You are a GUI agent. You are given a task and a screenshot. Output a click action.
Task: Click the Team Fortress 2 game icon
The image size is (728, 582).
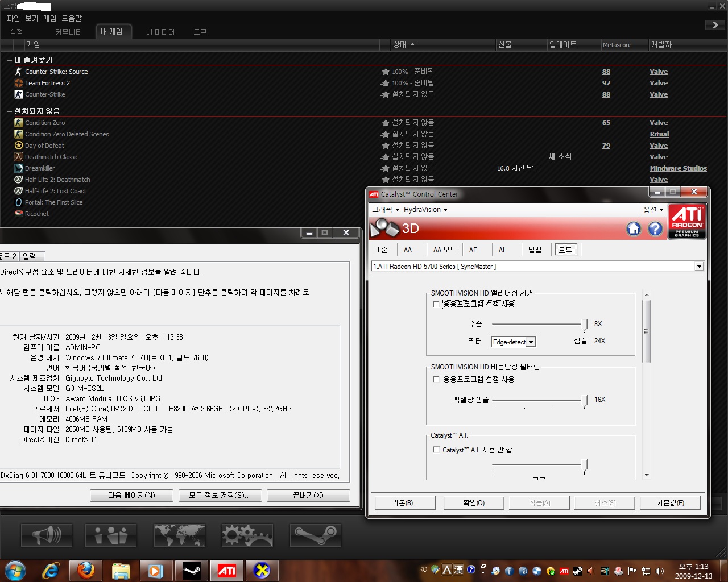[19, 83]
